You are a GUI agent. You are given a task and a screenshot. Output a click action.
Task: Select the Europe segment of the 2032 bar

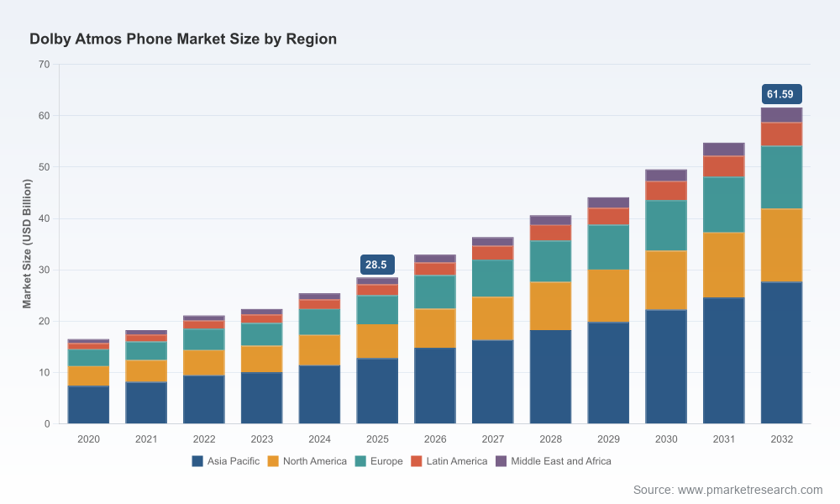(781, 177)
